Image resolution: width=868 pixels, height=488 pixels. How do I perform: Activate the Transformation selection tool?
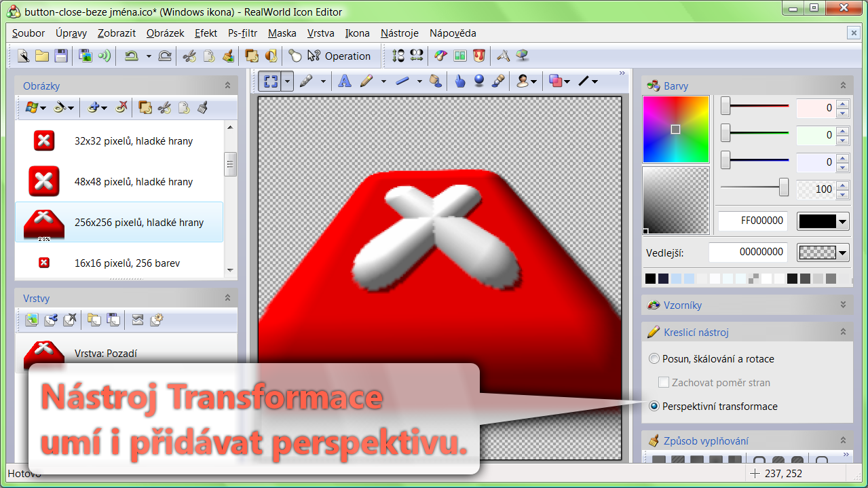pyautogui.click(x=271, y=81)
